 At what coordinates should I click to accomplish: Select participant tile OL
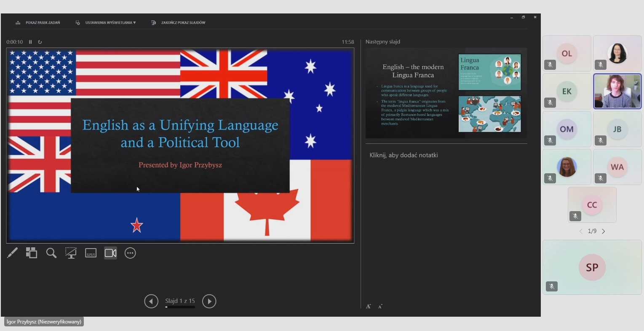567,53
